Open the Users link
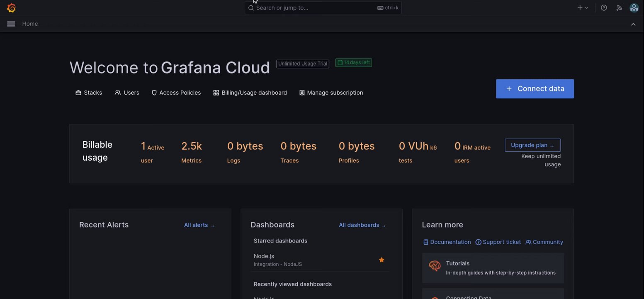 (x=127, y=93)
